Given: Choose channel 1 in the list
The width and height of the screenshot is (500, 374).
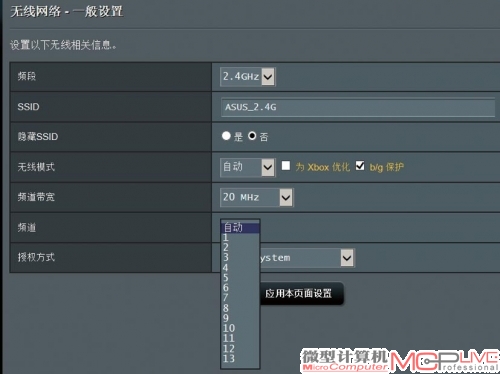Looking at the screenshot, I should pos(240,238).
